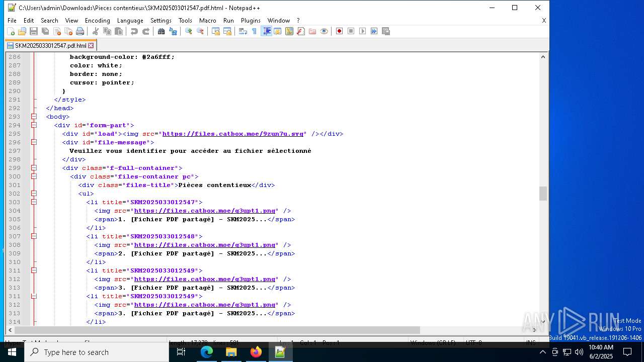Toggle Word Wrap toolbar button
644x362 pixels.
[x=243, y=31]
